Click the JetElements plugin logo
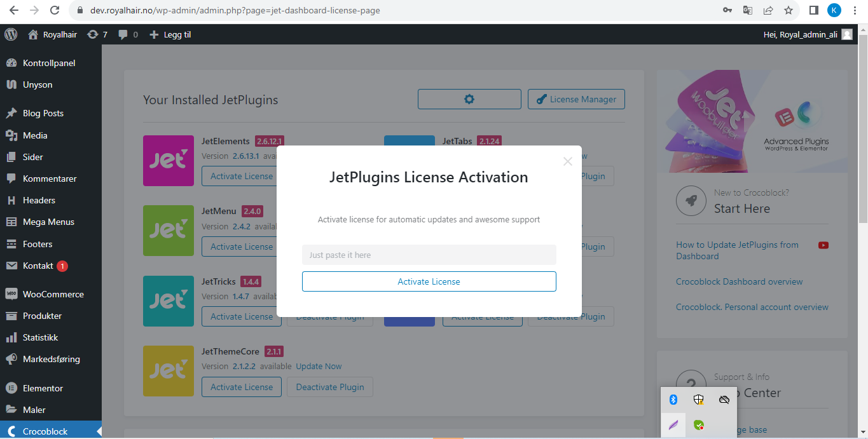The image size is (868, 439). [169, 161]
